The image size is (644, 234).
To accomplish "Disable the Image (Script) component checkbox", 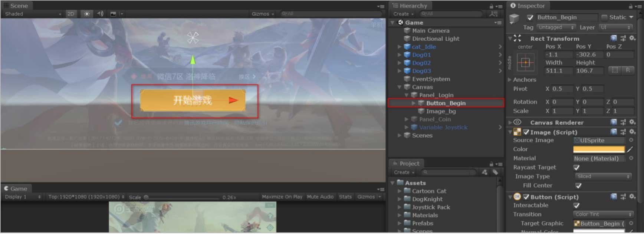I will click(x=526, y=132).
